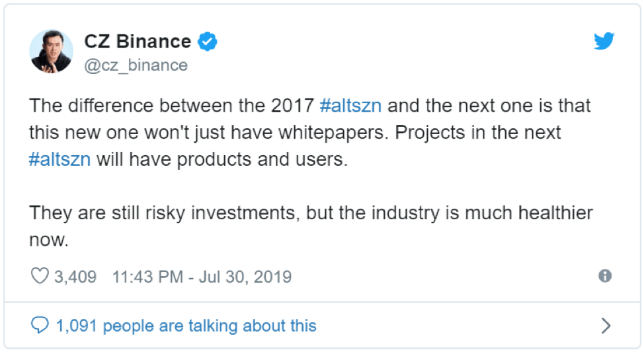Image resolution: width=644 pixels, height=352 pixels.
Task: Click the empty area beside the tweet author header
Action: point(403,52)
